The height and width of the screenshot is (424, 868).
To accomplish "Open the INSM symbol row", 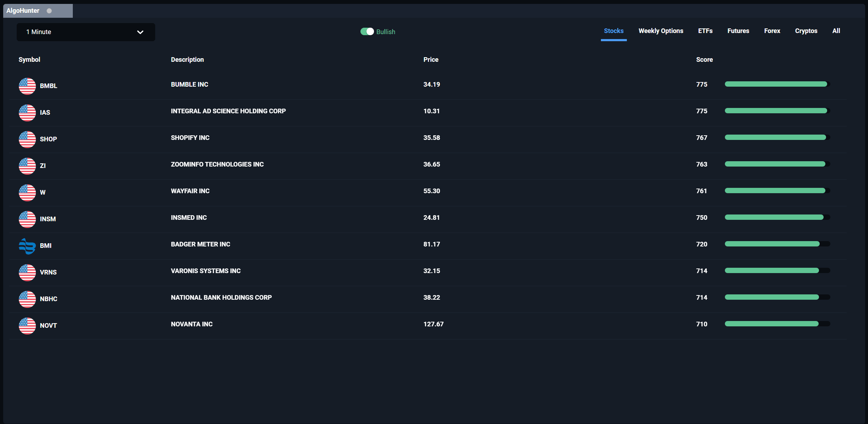I will click(x=428, y=219).
